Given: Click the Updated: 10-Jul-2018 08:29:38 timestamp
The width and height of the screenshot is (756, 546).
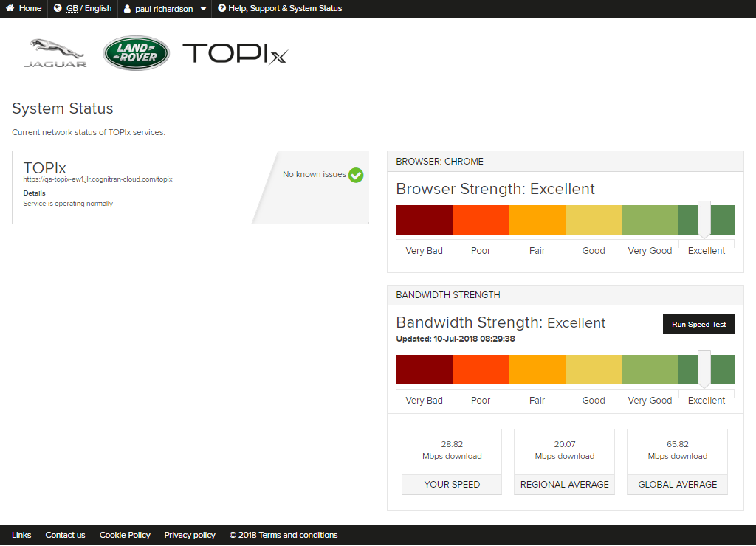Looking at the screenshot, I should tap(456, 339).
